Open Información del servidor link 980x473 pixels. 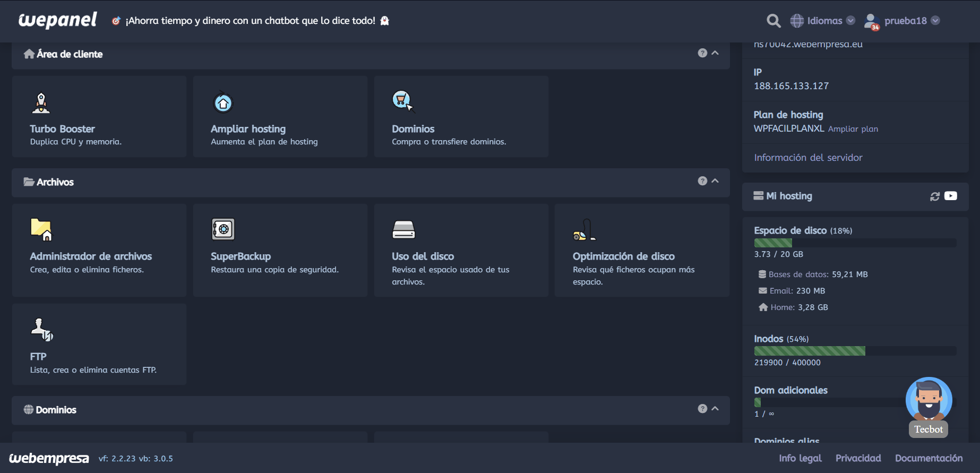808,158
